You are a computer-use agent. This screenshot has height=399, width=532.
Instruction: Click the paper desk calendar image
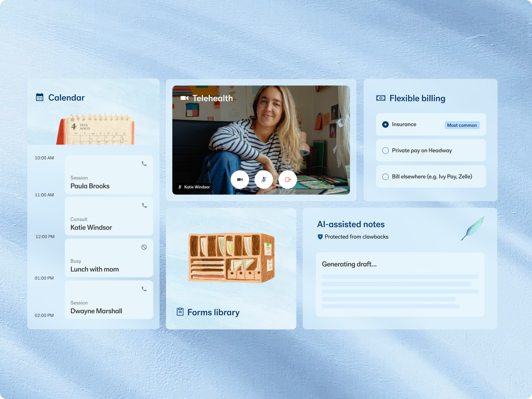click(96, 129)
